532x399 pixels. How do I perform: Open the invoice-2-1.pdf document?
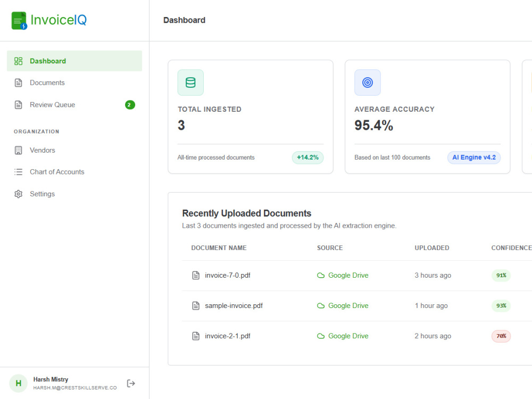coord(227,336)
